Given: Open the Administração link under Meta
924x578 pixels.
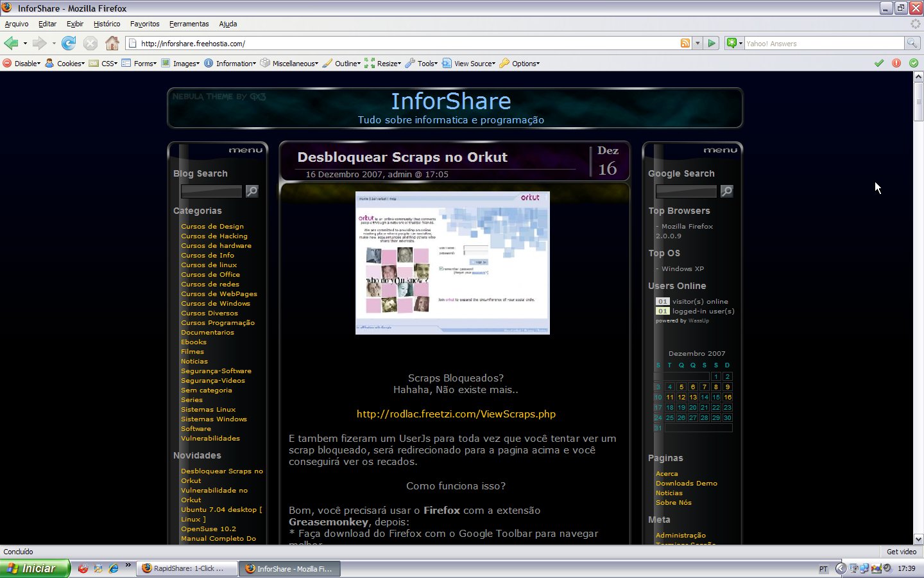Looking at the screenshot, I should pos(681,535).
